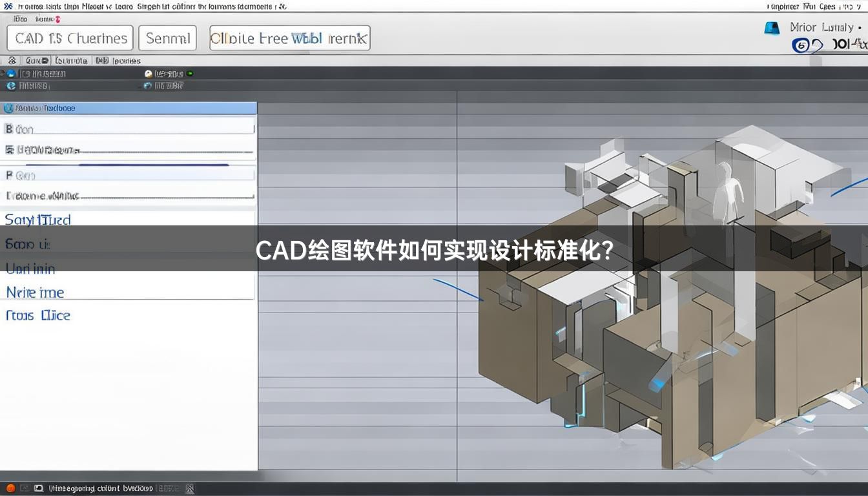Click the blue circular icon below Mrior Lutialy
Image resolution: width=868 pixels, height=496 pixels.
(x=800, y=45)
